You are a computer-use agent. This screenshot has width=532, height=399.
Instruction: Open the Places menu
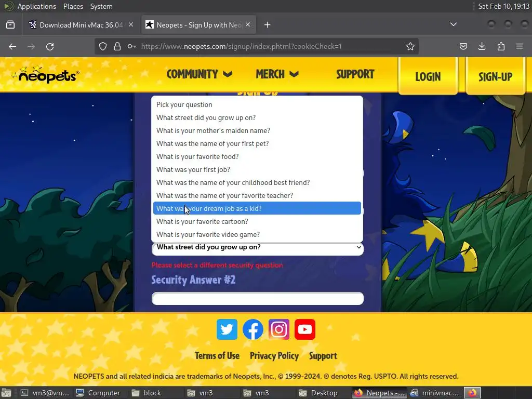(x=73, y=6)
